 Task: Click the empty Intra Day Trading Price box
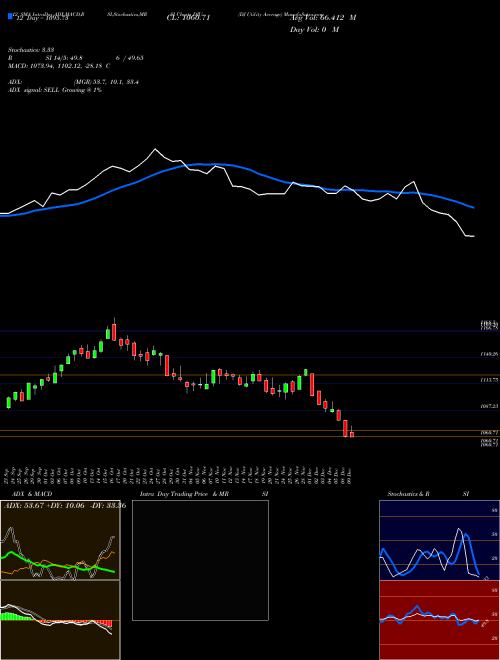tap(200, 560)
